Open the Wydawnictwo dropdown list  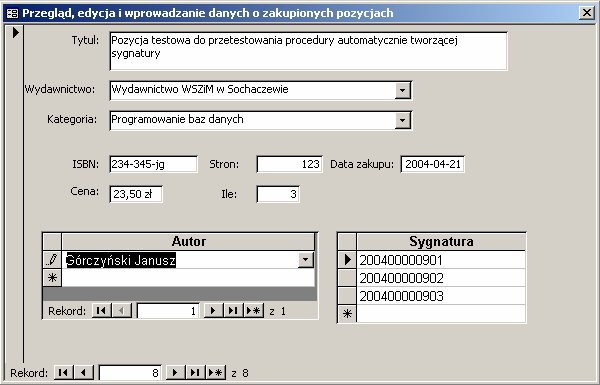[403, 91]
